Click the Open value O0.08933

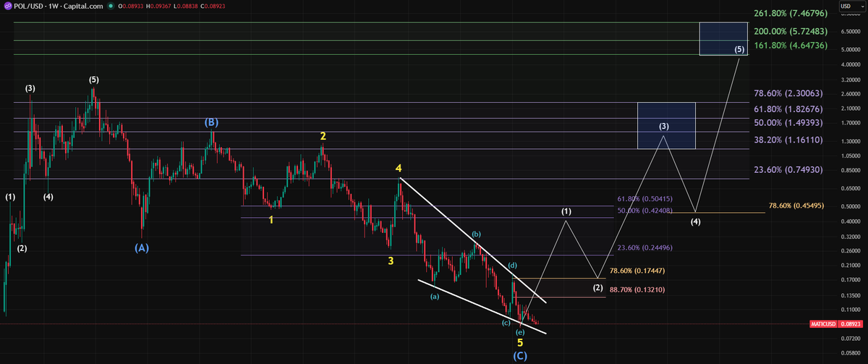point(132,7)
